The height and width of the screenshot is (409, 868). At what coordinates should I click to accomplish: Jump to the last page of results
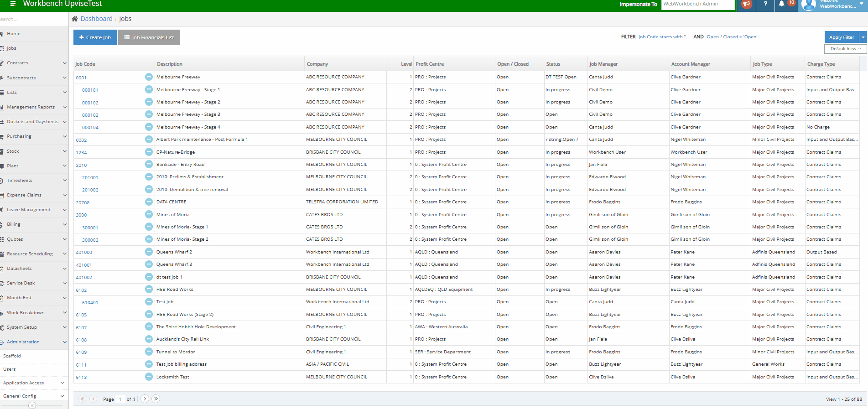(x=156, y=399)
